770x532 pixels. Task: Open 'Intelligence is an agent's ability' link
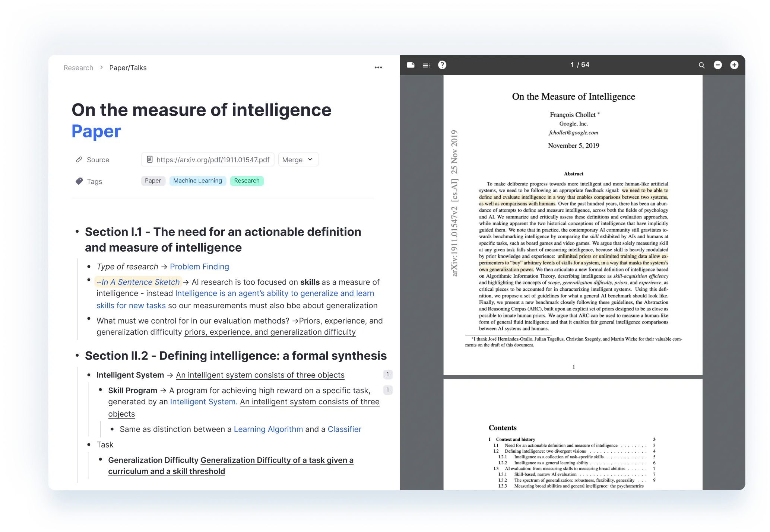tap(275, 293)
